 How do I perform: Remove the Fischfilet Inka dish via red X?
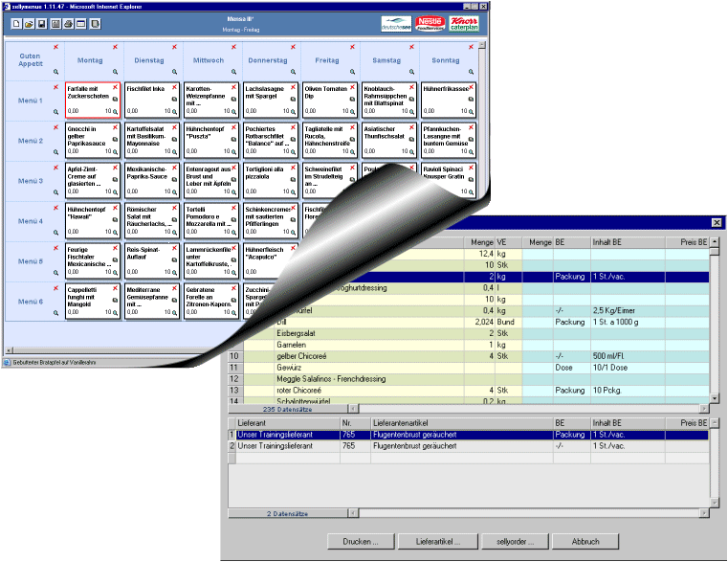pos(174,87)
